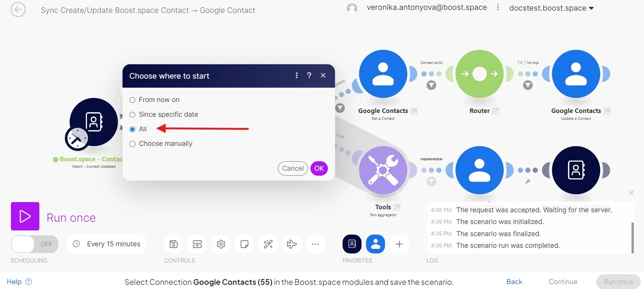
Task: Click the auto-align controls icon
Action: tap(197, 244)
